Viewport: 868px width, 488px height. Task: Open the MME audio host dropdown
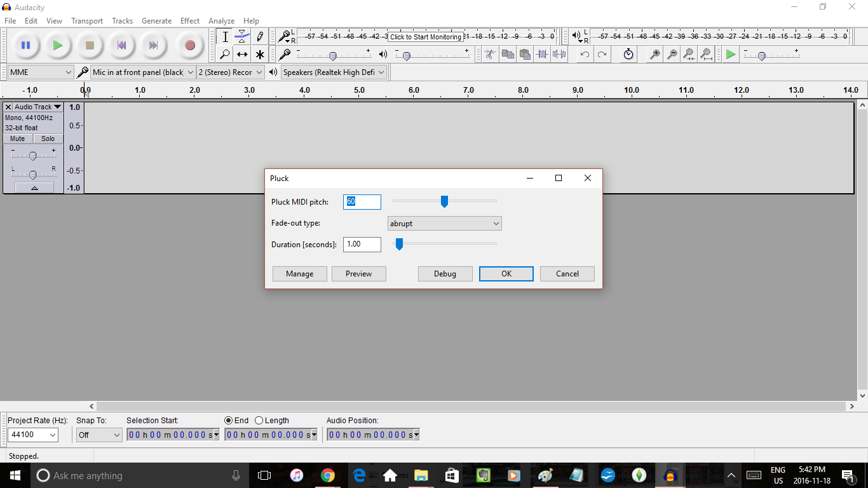click(41, 72)
